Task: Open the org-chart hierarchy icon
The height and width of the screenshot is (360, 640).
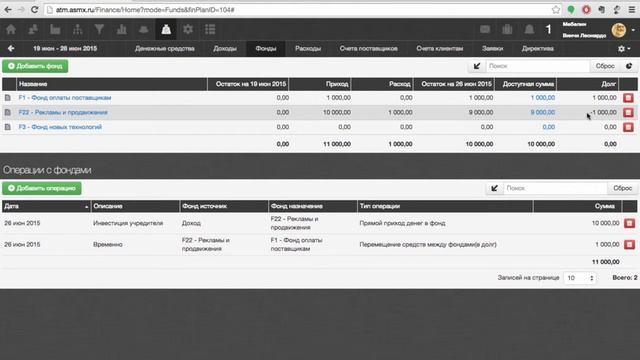Action: [77, 29]
